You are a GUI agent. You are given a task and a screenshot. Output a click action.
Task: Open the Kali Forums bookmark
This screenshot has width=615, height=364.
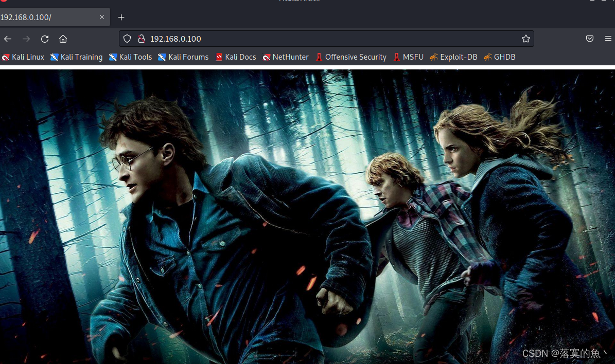[183, 57]
